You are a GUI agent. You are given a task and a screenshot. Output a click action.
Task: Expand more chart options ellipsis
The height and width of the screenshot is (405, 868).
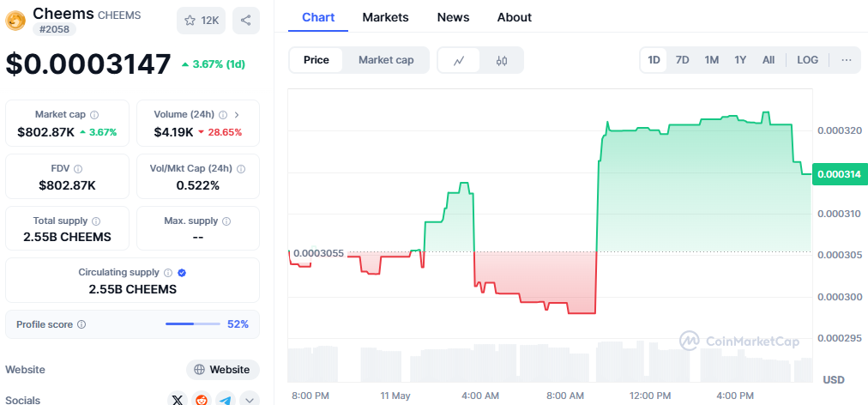tap(846, 60)
